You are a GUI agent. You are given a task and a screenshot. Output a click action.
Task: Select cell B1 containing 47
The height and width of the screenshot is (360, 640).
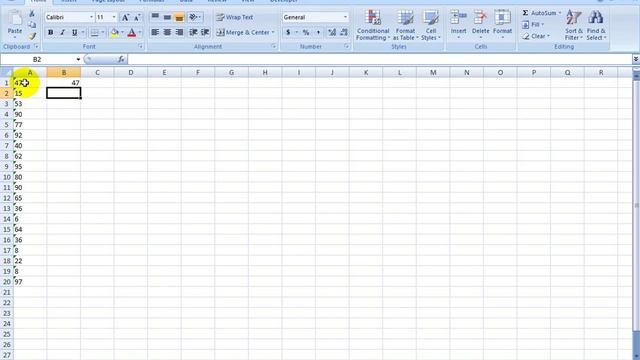pyautogui.click(x=64, y=83)
